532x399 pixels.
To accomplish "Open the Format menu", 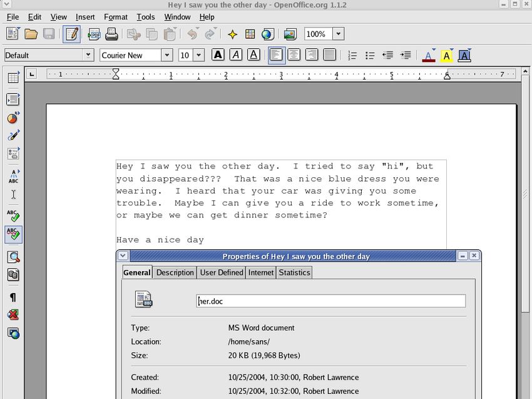I will (116, 17).
